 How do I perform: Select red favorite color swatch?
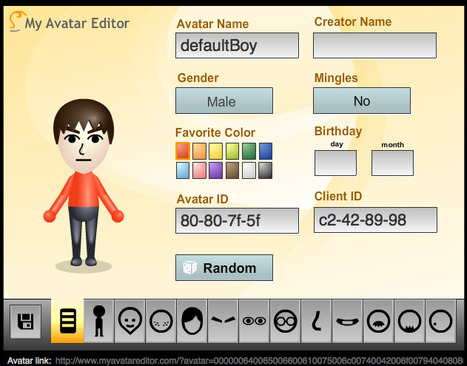[183, 151]
